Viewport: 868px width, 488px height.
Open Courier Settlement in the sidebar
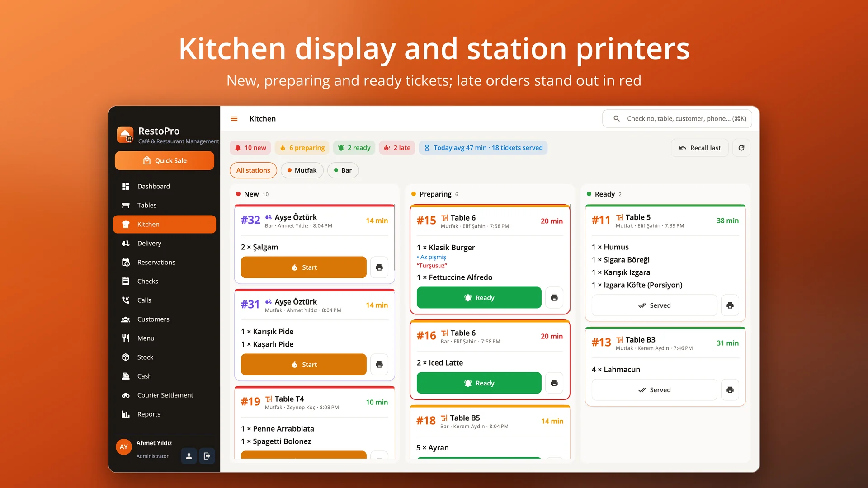click(x=165, y=395)
